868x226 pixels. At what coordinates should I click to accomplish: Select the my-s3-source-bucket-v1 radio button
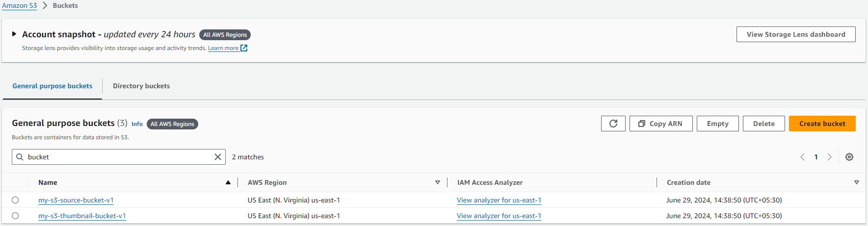(x=15, y=200)
